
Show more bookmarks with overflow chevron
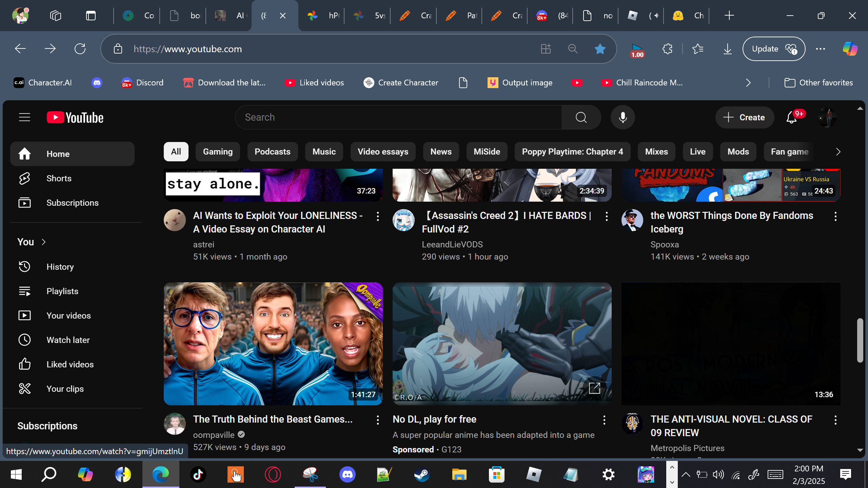click(x=748, y=83)
